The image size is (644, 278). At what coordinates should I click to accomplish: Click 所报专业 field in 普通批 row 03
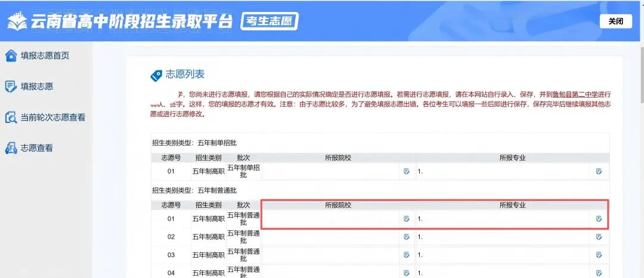(x=502, y=255)
